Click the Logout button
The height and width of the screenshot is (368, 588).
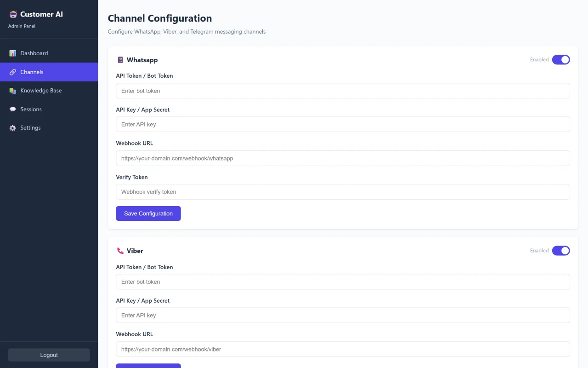pyautogui.click(x=49, y=355)
